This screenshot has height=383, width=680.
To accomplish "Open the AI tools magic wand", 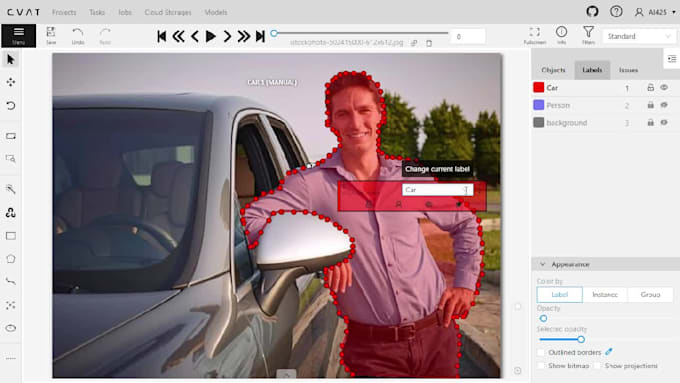I will 11,189.
